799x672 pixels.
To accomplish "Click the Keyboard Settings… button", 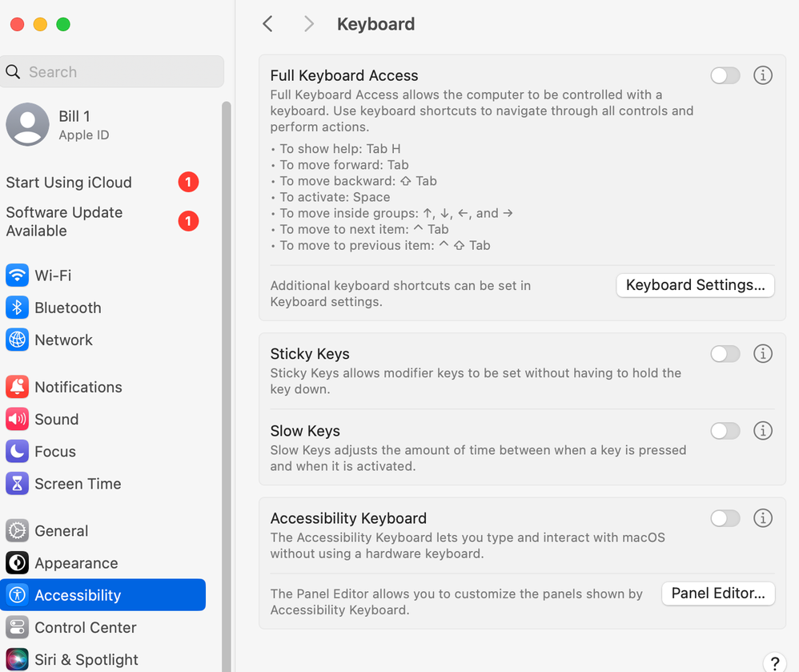I will [695, 285].
